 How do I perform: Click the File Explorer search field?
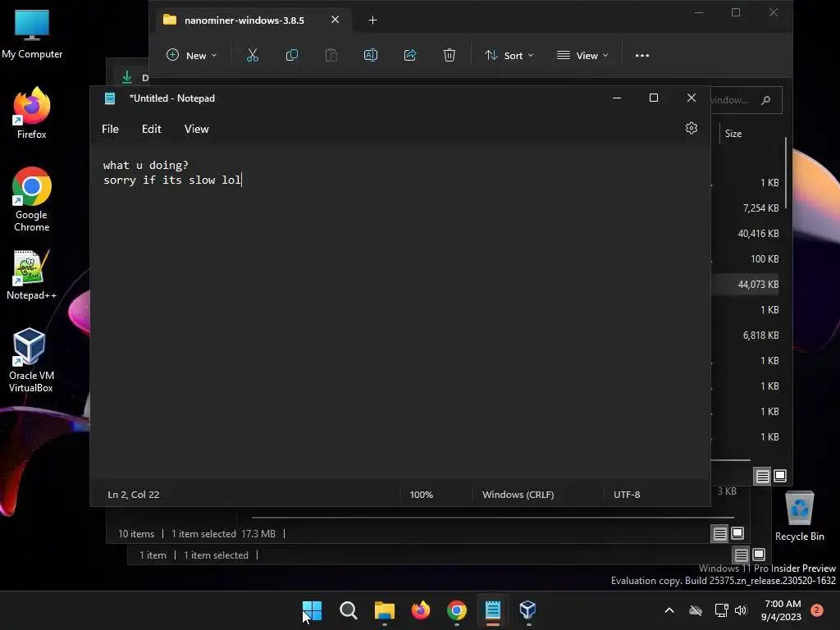click(746, 100)
